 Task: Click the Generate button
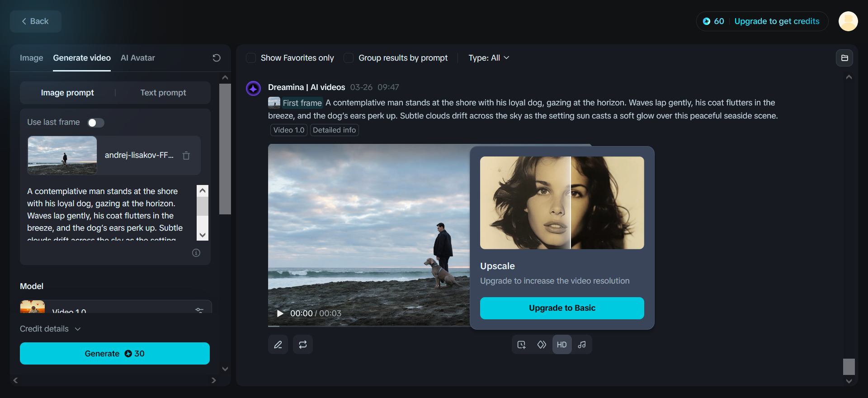[115, 354]
